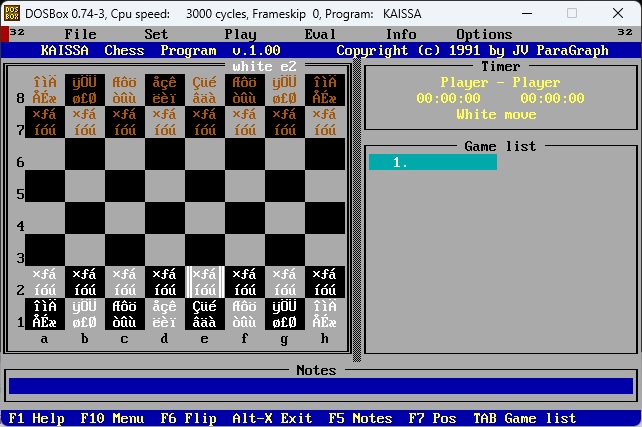Open the Play menu
642x427 pixels.
coord(240,34)
